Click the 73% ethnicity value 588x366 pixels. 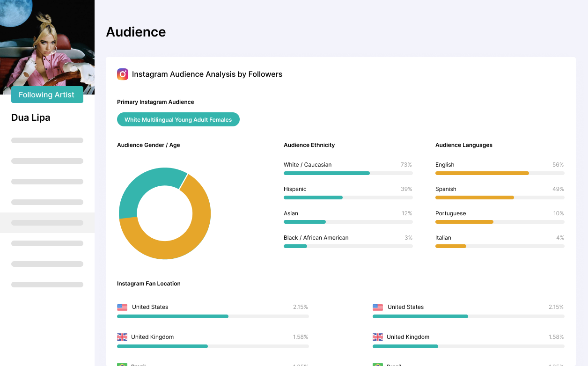pyautogui.click(x=406, y=165)
